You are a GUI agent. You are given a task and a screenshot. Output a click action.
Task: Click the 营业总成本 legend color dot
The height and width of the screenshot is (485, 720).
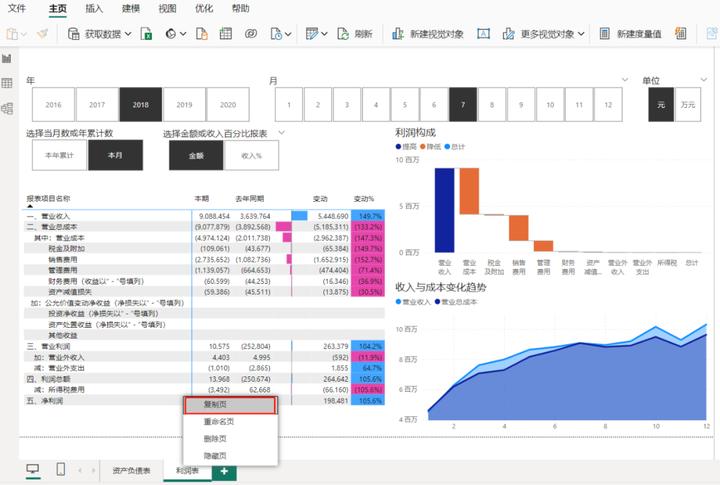pyautogui.click(x=437, y=302)
